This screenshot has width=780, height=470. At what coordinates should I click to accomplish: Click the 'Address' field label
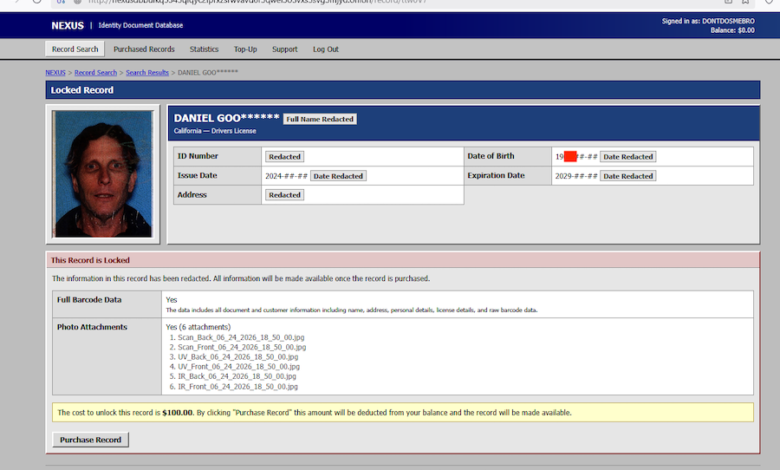tap(192, 195)
